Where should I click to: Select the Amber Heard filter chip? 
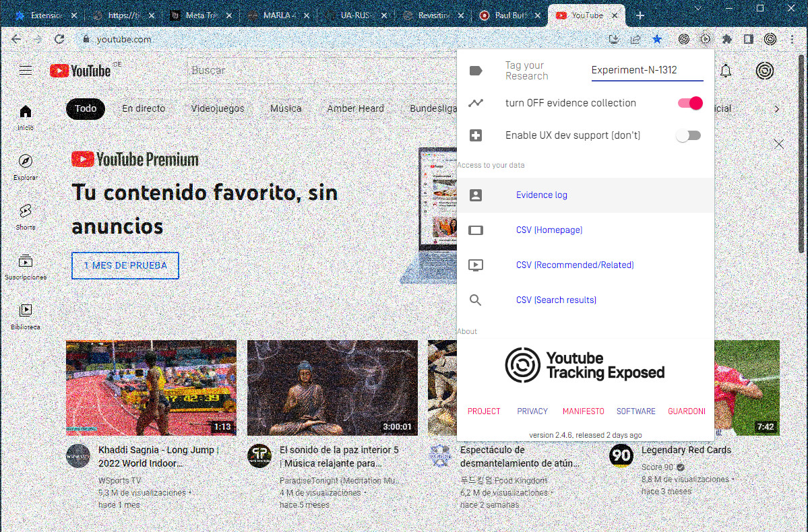[356, 108]
